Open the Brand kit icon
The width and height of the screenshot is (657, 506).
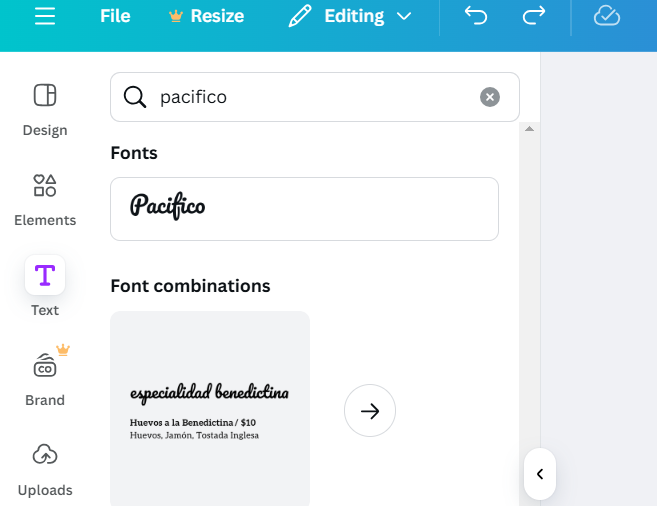(45, 366)
